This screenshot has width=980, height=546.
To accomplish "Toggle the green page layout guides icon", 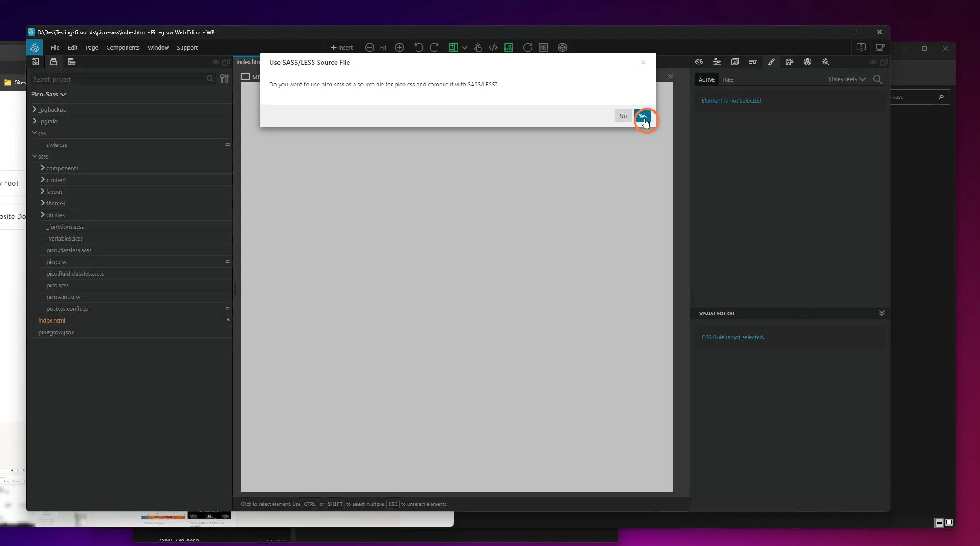I will 453,47.
